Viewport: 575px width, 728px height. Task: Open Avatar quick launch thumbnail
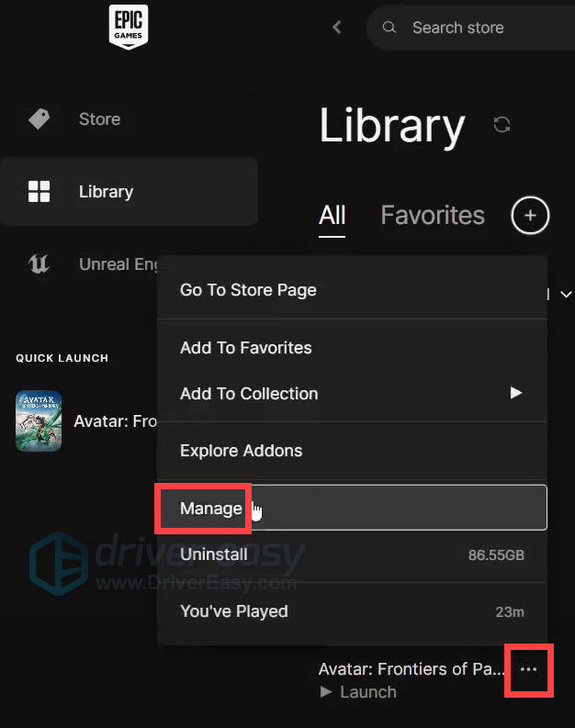[39, 420]
